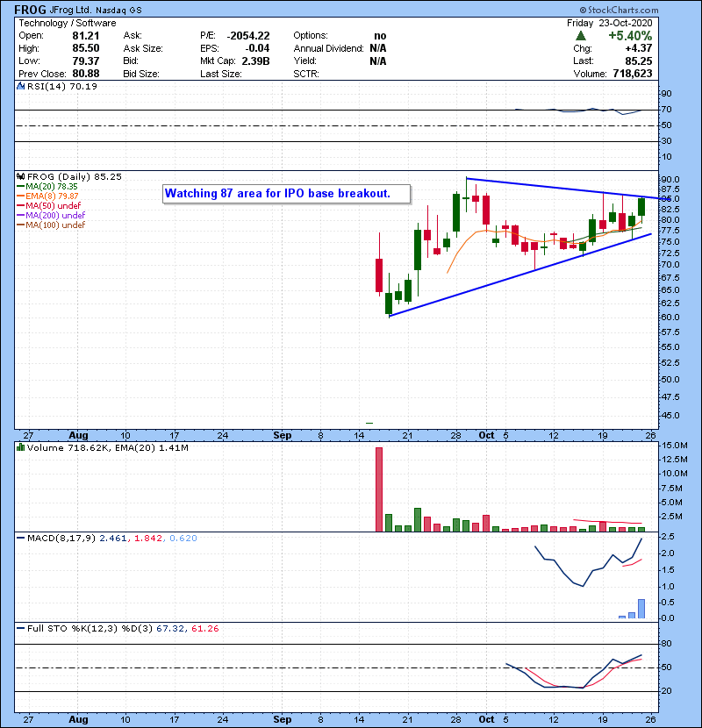Select the Chg value +4.37
The height and width of the screenshot is (728, 702).
pos(638,48)
